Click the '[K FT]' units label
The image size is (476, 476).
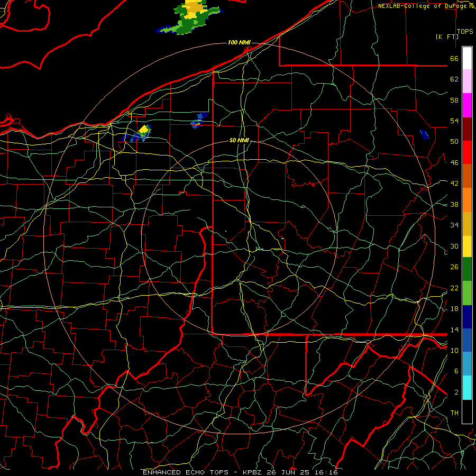coord(447,36)
